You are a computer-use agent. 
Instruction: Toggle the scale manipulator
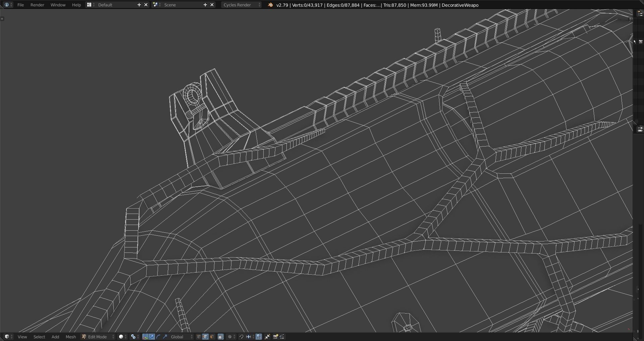tap(165, 337)
